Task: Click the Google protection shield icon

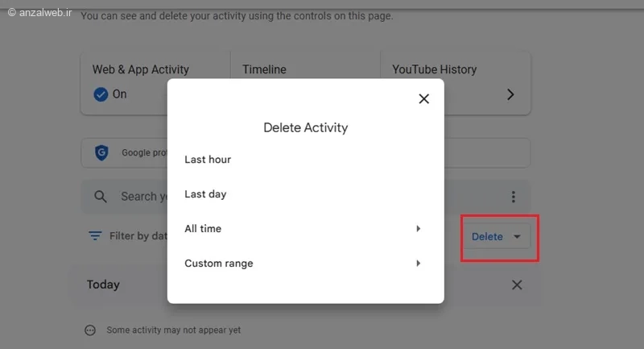Action: (101, 152)
